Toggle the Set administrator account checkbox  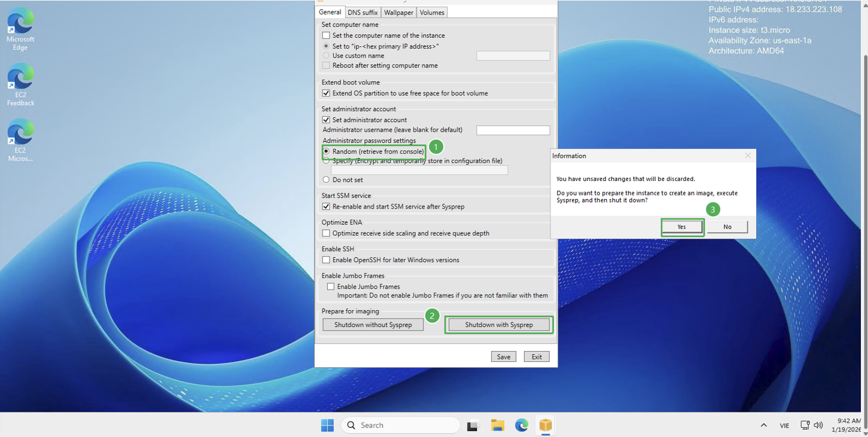(x=326, y=120)
